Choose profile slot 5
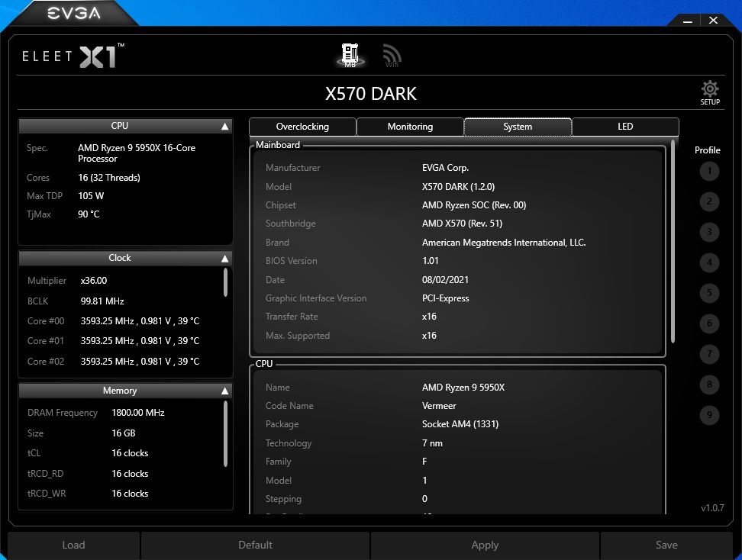 [709, 293]
